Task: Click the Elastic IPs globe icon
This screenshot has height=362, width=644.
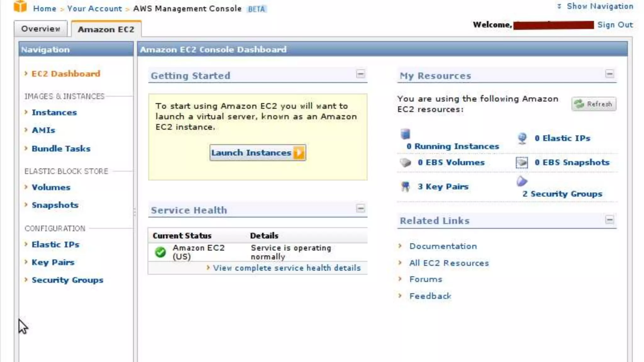Action: pyautogui.click(x=522, y=138)
